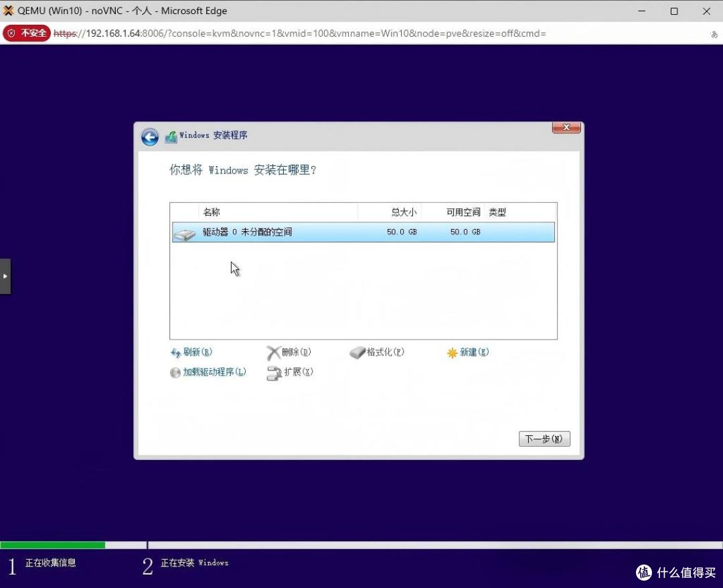
Task: Maximize the Edge browser window
Action: coord(674,11)
